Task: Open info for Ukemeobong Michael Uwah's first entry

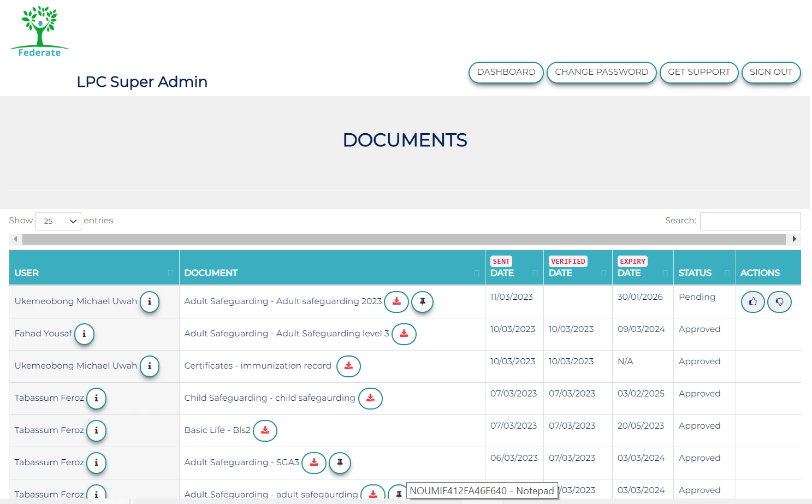Action: 150,302
